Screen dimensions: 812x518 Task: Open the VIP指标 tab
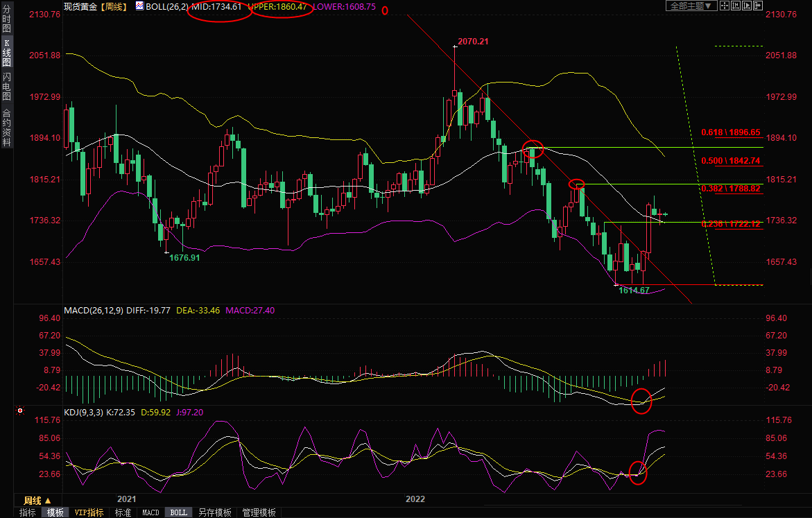click(89, 512)
